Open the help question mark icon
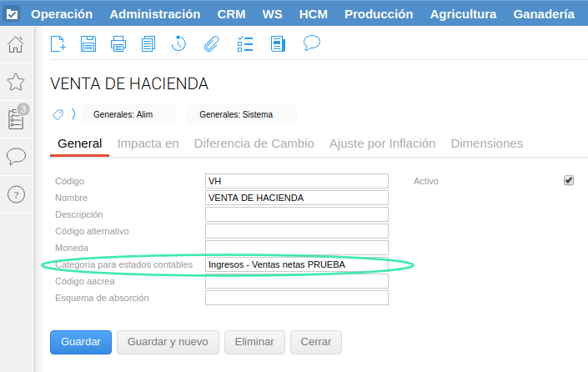 point(16,194)
